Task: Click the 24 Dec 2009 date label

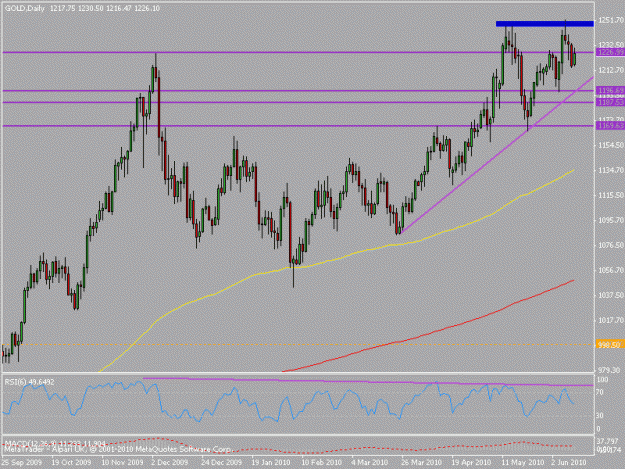Action: tap(222, 462)
